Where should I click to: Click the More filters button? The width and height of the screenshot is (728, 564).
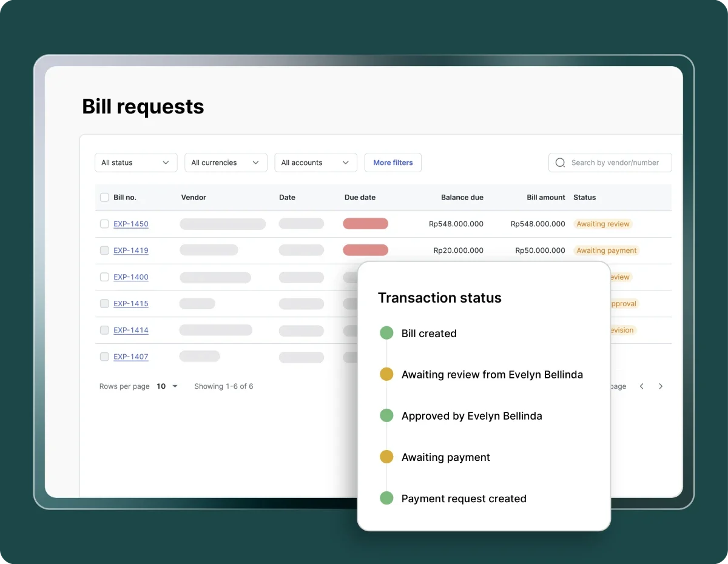click(x=393, y=163)
